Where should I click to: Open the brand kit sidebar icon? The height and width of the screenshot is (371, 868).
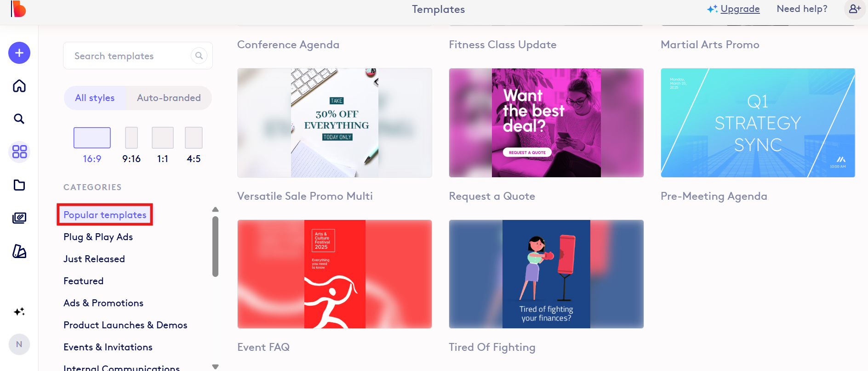[19, 251]
